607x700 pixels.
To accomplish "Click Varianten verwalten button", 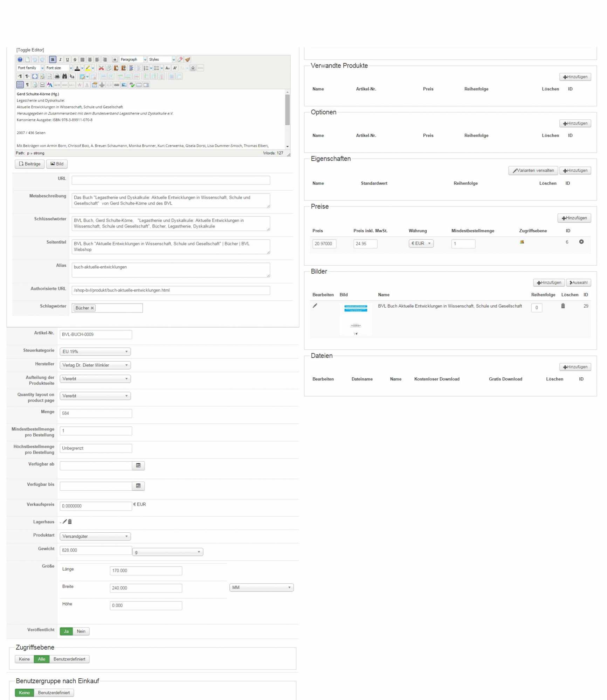I will pyautogui.click(x=533, y=170).
